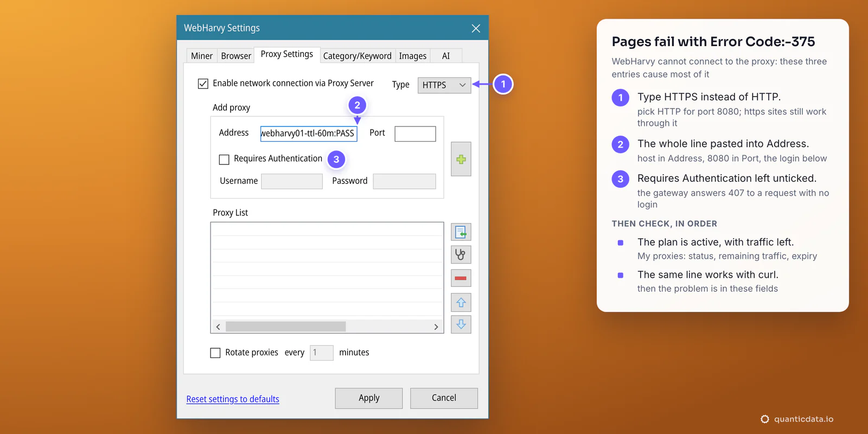Screen dimensions: 868x434
Task: Click the Username input field
Action: [x=292, y=181]
